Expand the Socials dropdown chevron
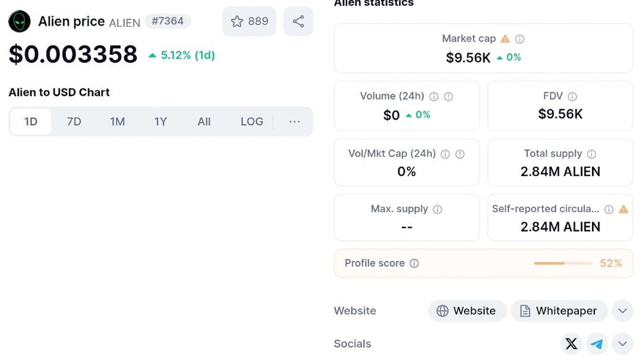The width and height of the screenshot is (644, 362). (622, 344)
